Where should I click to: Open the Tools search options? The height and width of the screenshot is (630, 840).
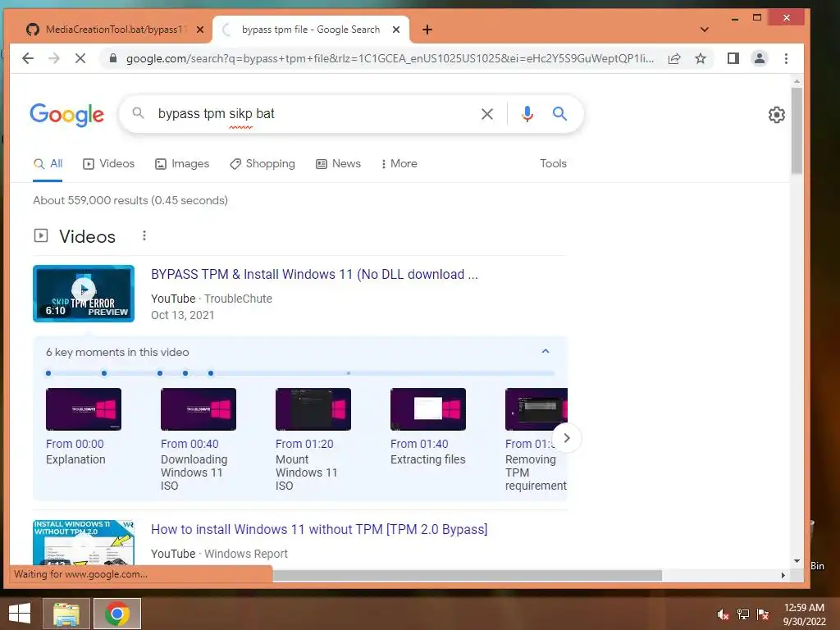click(553, 163)
